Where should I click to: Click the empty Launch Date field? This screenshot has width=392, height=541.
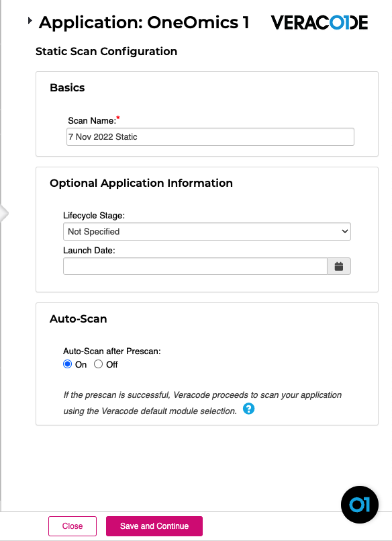coord(195,265)
